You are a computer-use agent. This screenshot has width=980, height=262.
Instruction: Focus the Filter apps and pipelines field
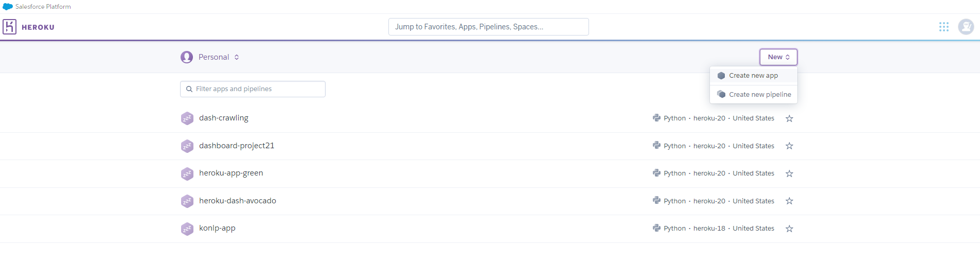click(x=253, y=89)
